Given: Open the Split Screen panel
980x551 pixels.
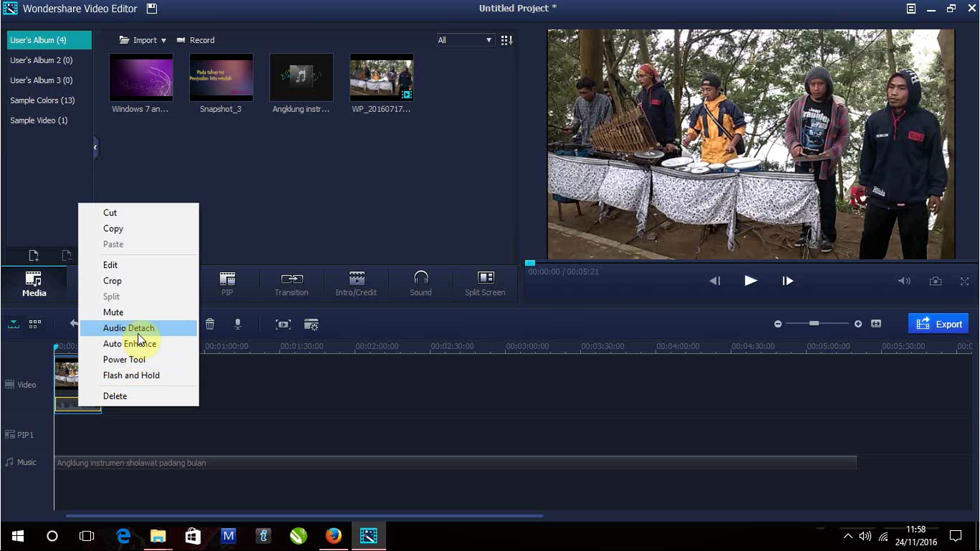Looking at the screenshot, I should [485, 283].
